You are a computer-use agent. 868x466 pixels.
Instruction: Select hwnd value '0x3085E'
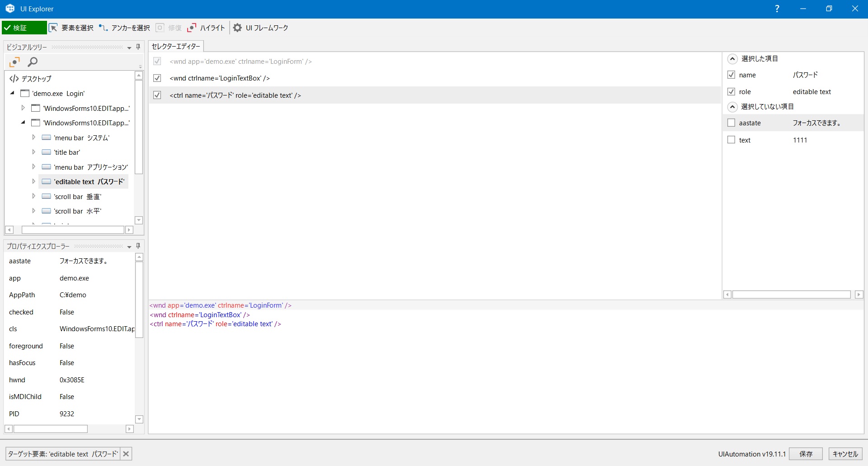[x=72, y=380]
